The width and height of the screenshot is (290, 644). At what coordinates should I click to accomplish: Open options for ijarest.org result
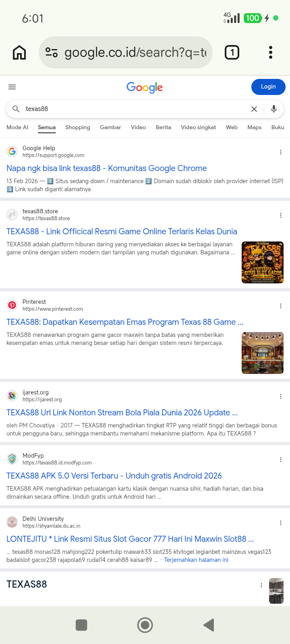pyautogui.click(x=281, y=396)
